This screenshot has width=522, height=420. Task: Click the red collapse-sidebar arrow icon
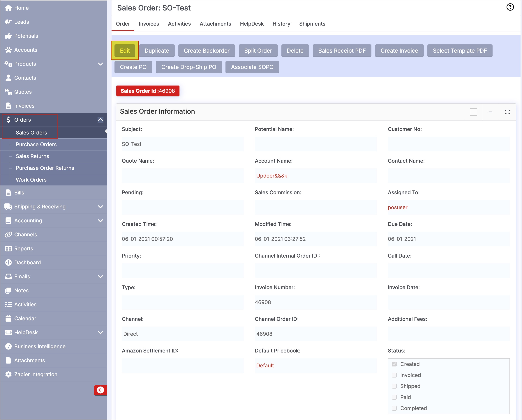point(100,390)
